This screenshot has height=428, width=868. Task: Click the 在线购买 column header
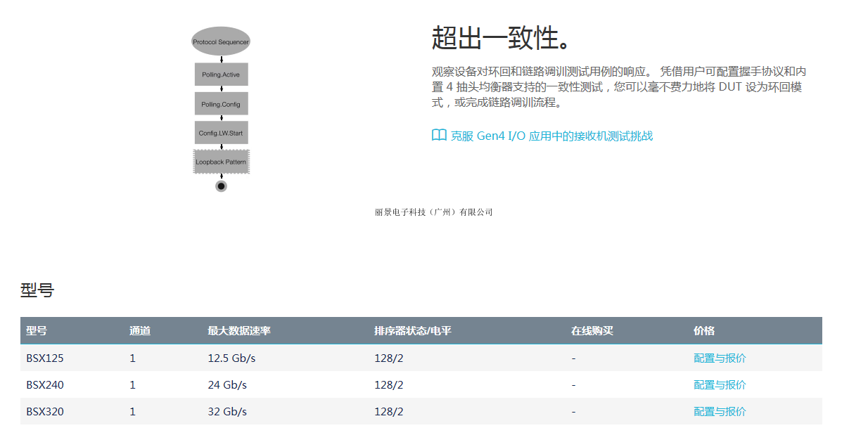pos(592,330)
